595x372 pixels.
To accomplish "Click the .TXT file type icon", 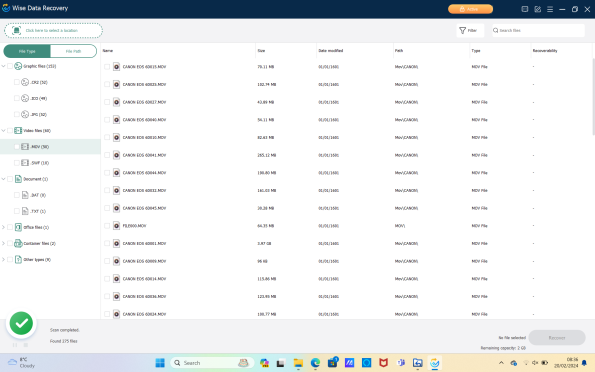I will (x=25, y=211).
